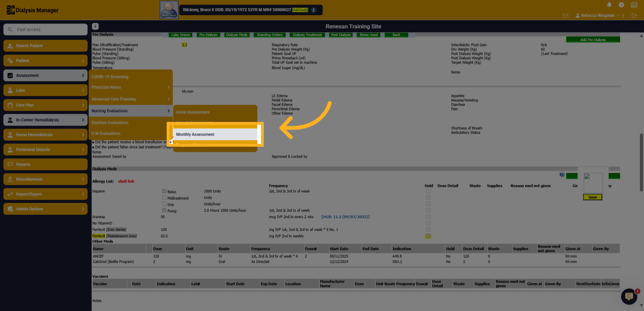Open the chat support bubble

pyautogui.click(x=629, y=297)
